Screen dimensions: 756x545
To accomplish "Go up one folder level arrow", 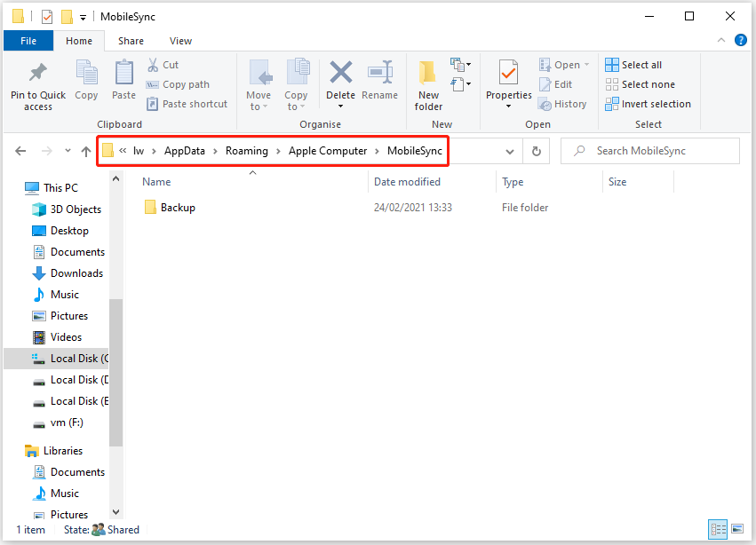I will [x=86, y=151].
